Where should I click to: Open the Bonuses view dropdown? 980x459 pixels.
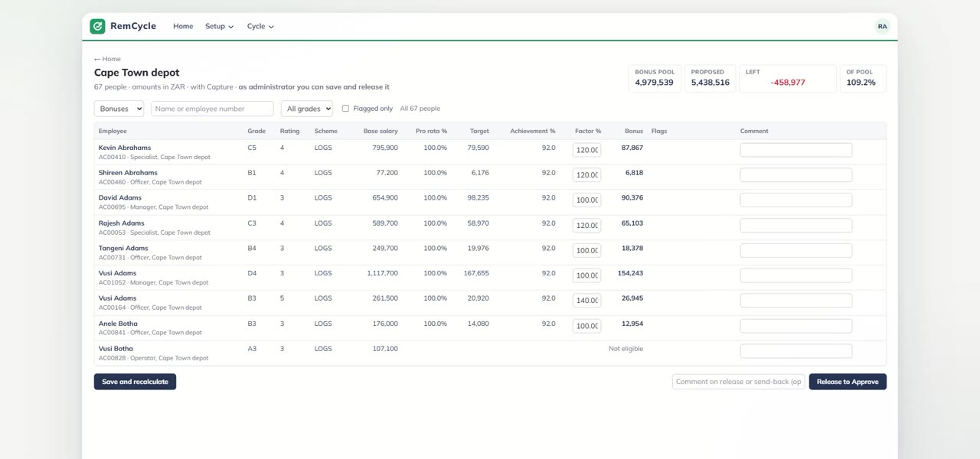pos(119,109)
